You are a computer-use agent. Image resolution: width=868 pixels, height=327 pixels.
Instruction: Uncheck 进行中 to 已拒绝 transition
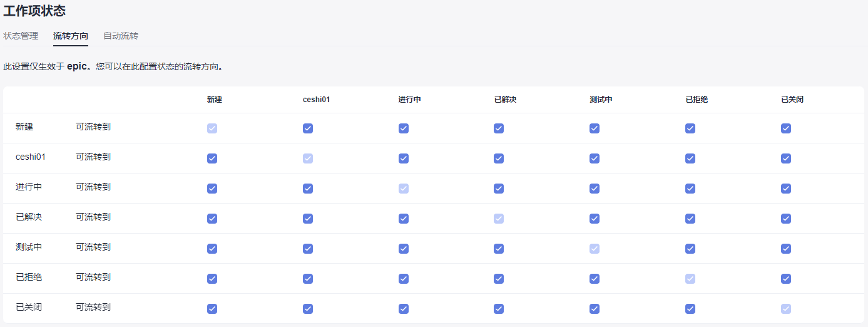(690, 189)
